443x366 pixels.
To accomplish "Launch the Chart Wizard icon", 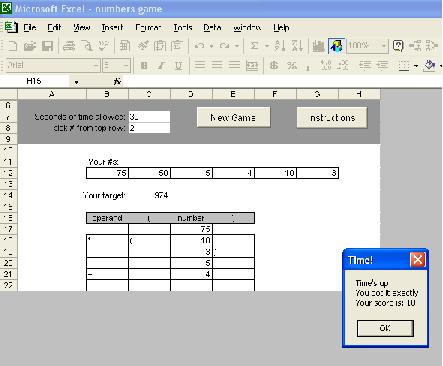I will (318, 46).
